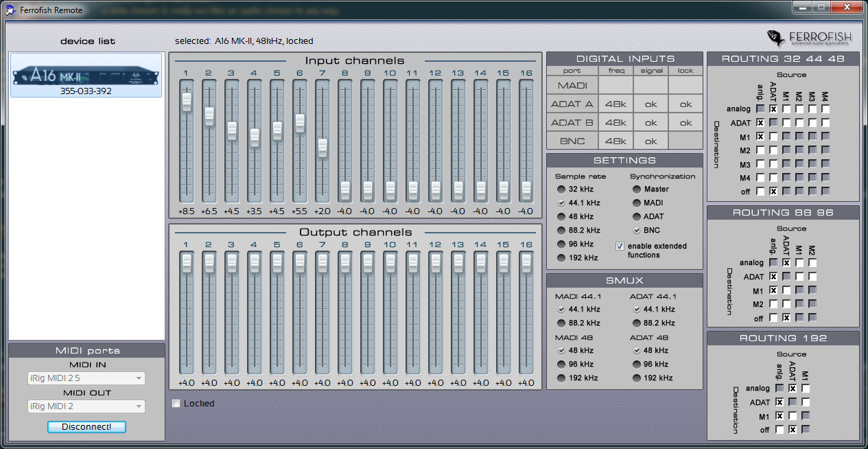
Task: Select ADAT 48 option 192 kHz
Action: [x=637, y=378]
